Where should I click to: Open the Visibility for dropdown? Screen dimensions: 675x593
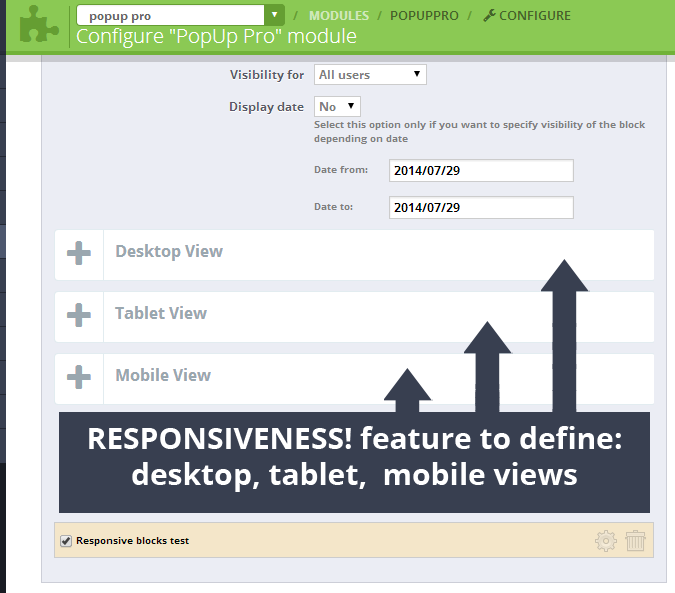point(370,75)
